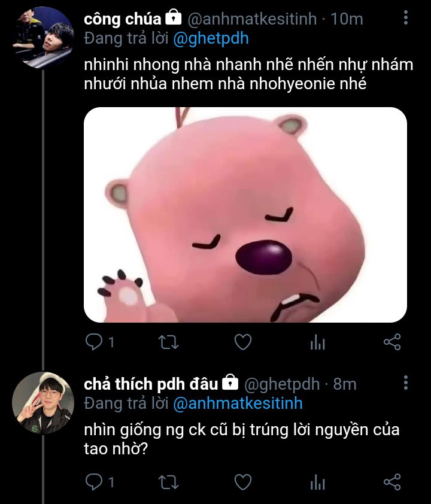Share chả thích pdh đâu's tweet
The image size is (431, 504).
coord(392,482)
